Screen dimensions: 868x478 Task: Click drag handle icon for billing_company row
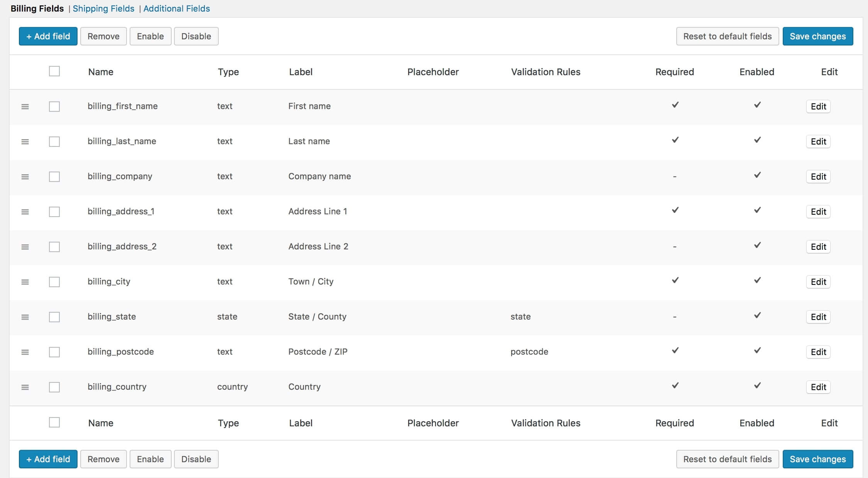(x=25, y=177)
